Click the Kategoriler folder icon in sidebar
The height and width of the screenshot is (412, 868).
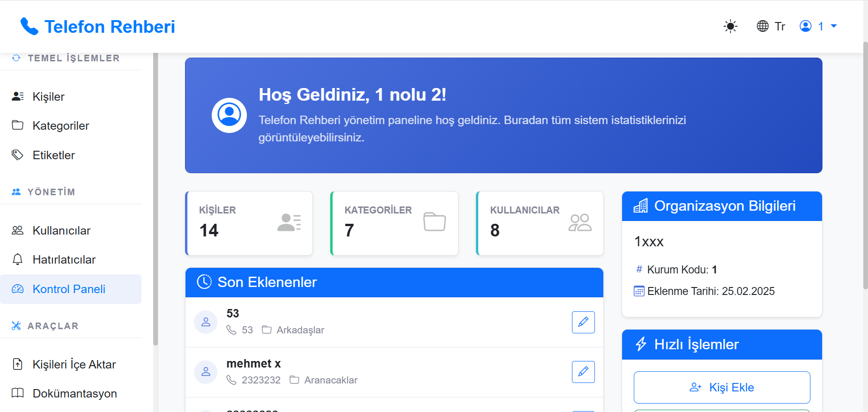pos(18,125)
